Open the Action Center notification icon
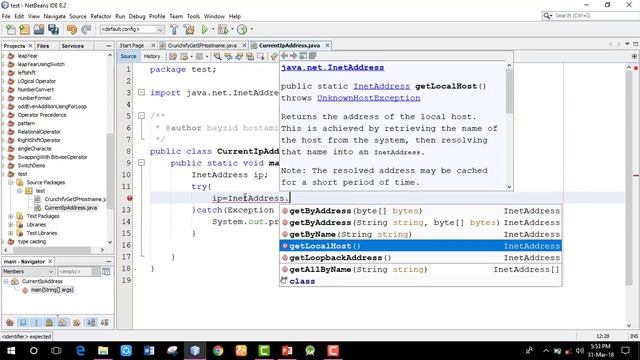640x360 pixels. [x=625, y=351]
